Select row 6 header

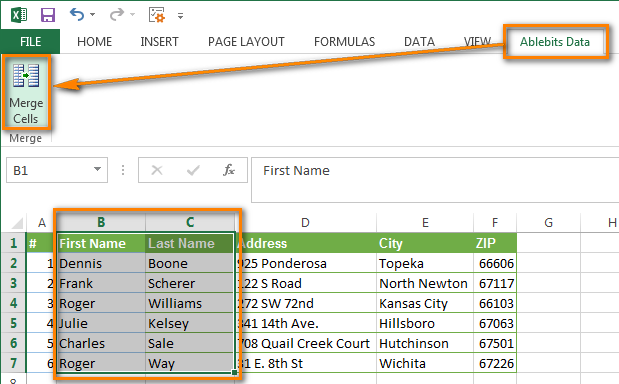click(13, 343)
